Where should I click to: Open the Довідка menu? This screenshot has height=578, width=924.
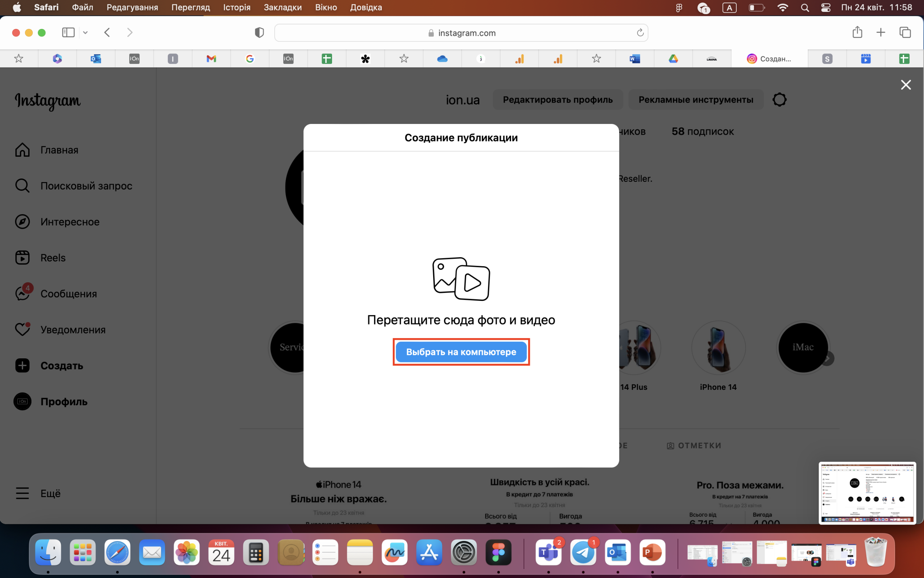pyautogui.click(x=366, y=7)
